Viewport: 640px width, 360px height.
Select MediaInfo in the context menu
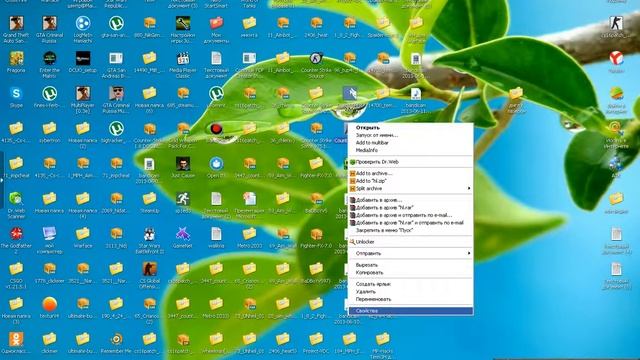click(x=411, y=150)
